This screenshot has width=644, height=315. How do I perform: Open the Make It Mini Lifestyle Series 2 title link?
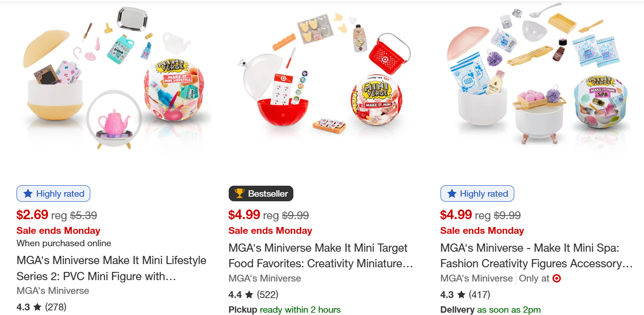pos(111,268)
